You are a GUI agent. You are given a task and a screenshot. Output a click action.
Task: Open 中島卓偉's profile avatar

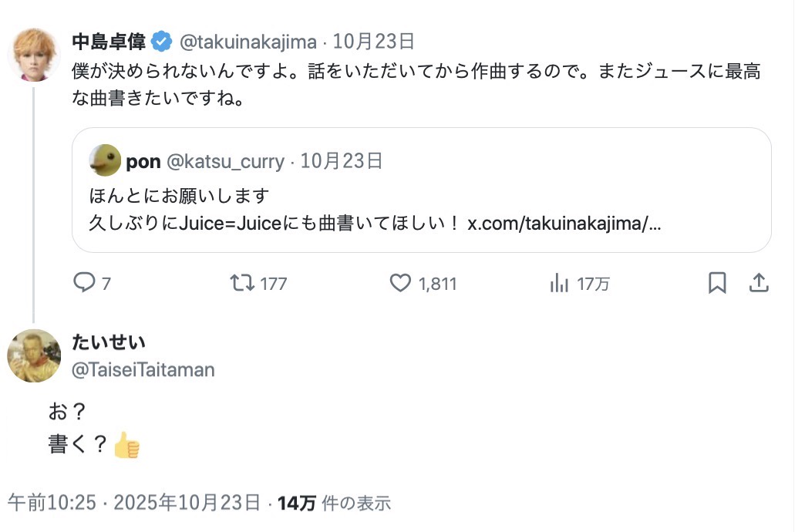tap(34, 57)
